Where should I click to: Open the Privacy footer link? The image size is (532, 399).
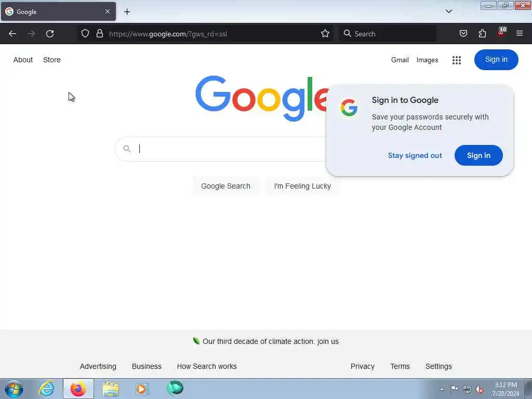click(362, 366)
